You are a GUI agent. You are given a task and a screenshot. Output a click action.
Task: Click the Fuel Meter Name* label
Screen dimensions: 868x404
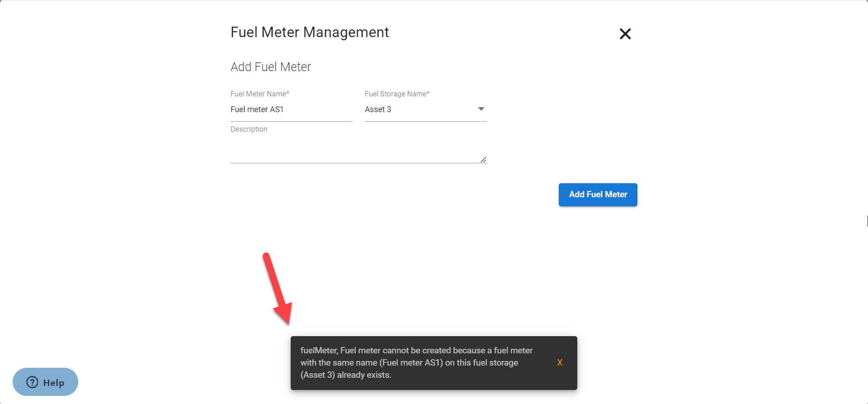click(259, 94)
